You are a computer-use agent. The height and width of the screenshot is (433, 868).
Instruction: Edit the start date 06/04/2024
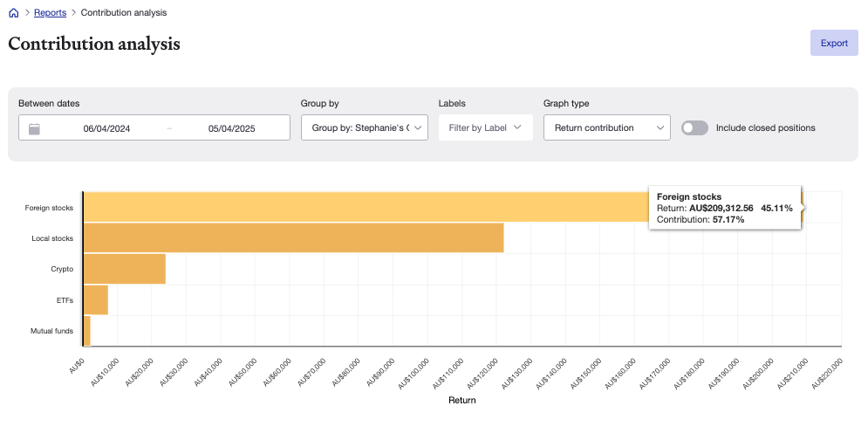(106, 128)
